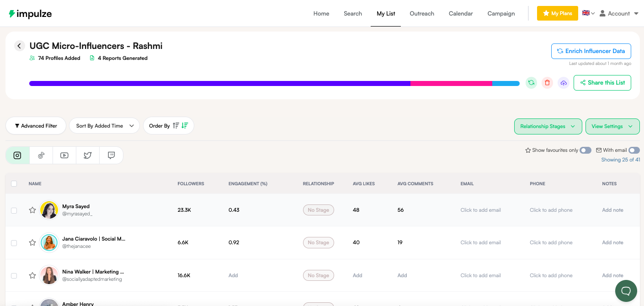Check the Nina Walker row checkbox
This screenshot has height=306, width=644.
point(14,276)
